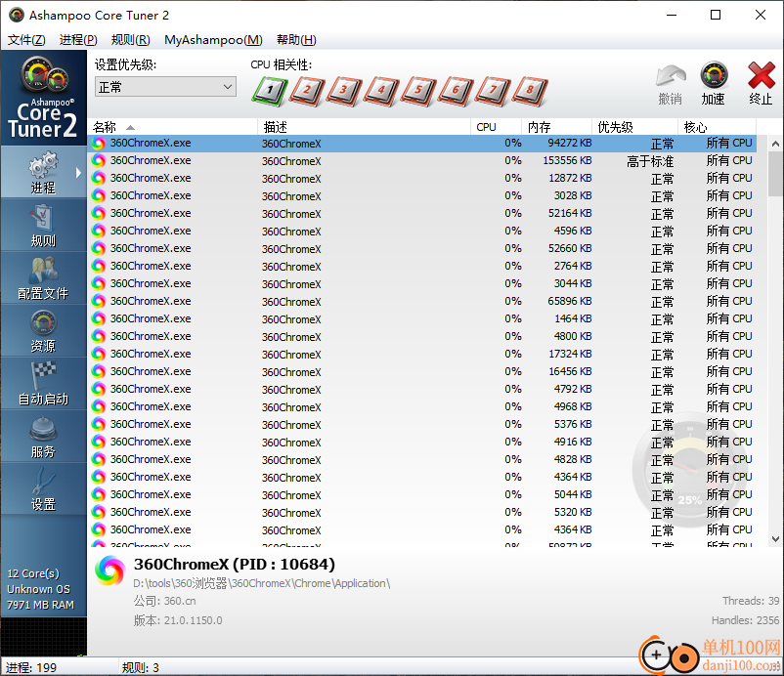Select the process using 4792 KB
Viewport: 784px width, 676px height.
pyautogui.click(x=422, y=389)
